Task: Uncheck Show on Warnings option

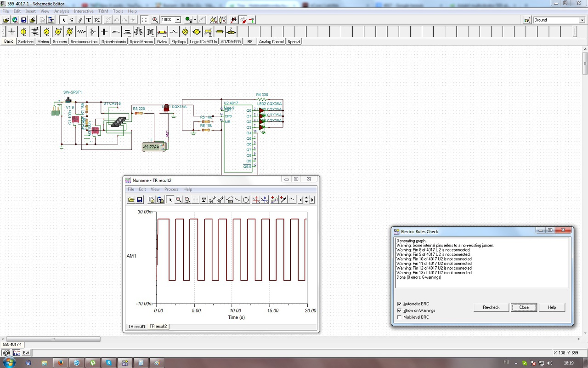Action: coord(399,310)
